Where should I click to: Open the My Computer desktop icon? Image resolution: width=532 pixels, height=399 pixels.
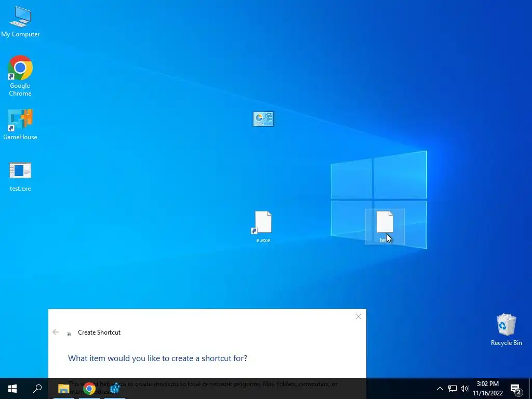click(x=20, y=22)
